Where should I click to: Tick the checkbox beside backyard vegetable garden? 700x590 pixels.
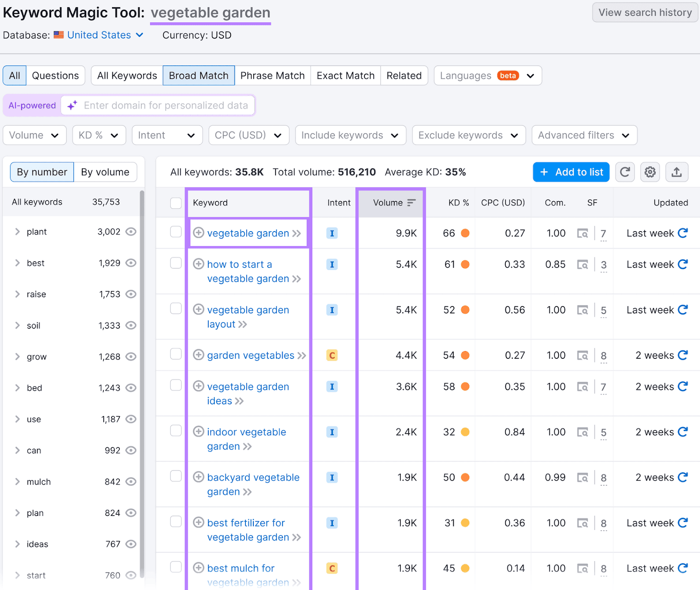pyautogui.click(x=176, y=476)
